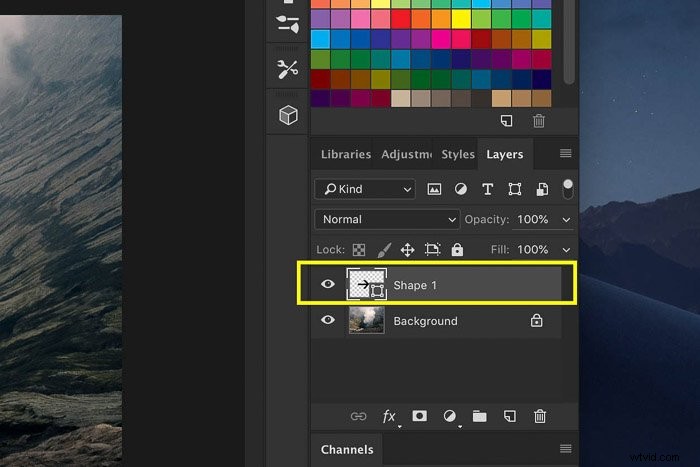Filter layers by pixel layers
700x467 pixels.
point(434,189)
